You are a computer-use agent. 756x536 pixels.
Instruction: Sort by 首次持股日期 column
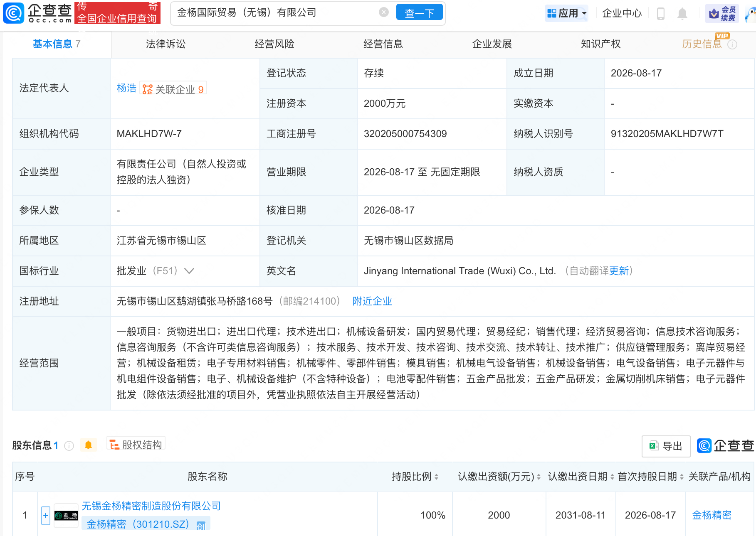(x=682, y=477)
